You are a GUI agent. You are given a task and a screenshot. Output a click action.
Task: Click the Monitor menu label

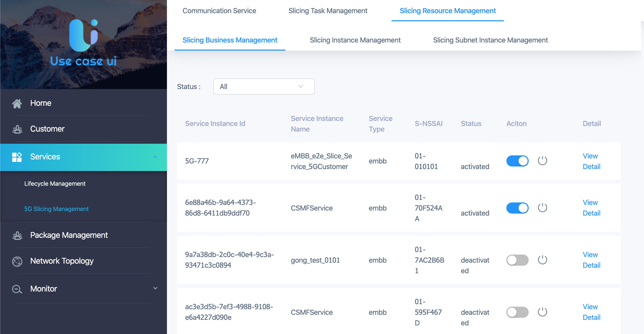click(44, 289)
